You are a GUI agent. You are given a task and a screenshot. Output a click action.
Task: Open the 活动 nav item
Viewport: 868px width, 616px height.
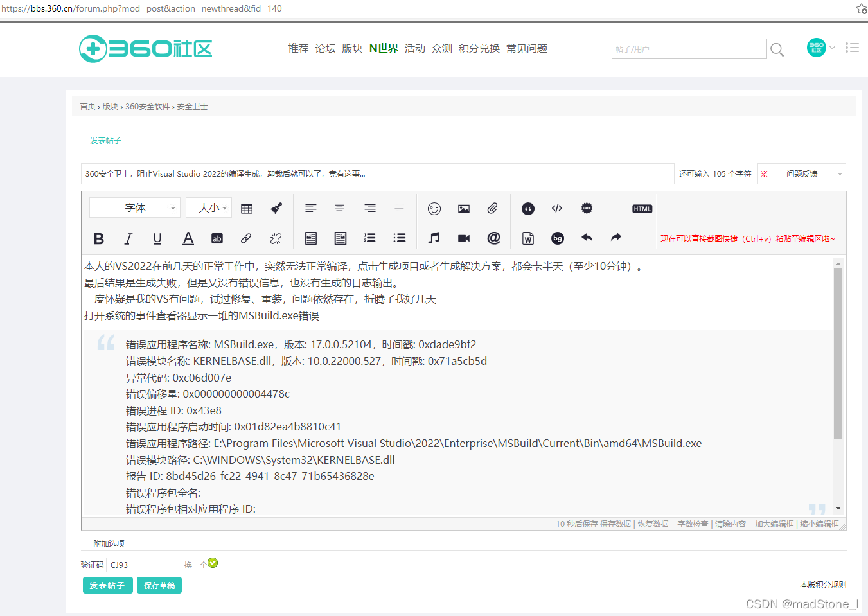tap(415, 48)
